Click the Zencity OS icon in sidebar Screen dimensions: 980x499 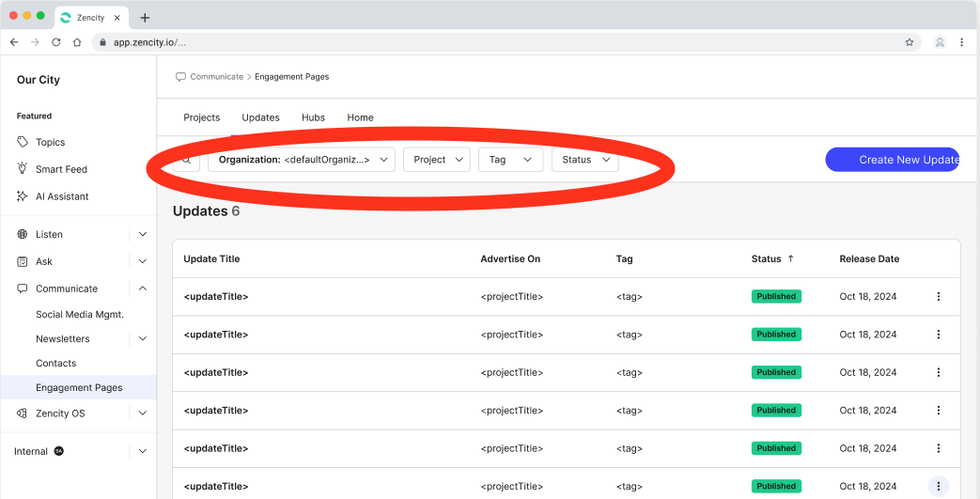(x=23, y=413)
